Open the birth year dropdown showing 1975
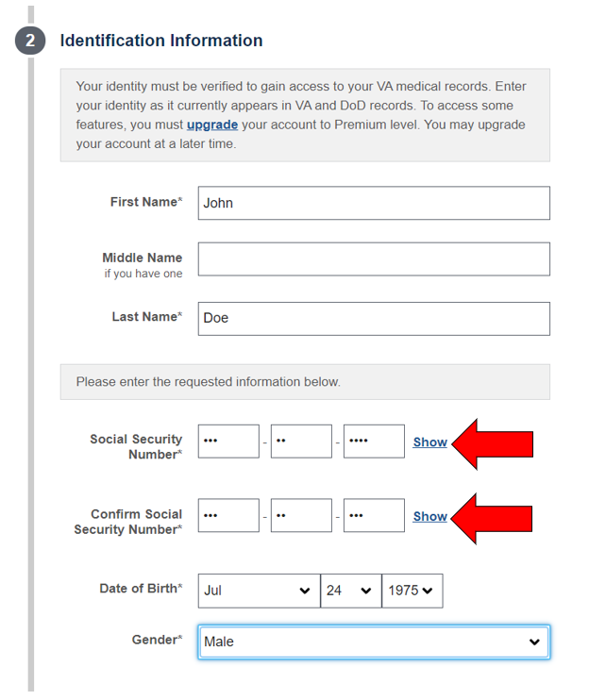589x700 pixels. pos(412,592)
